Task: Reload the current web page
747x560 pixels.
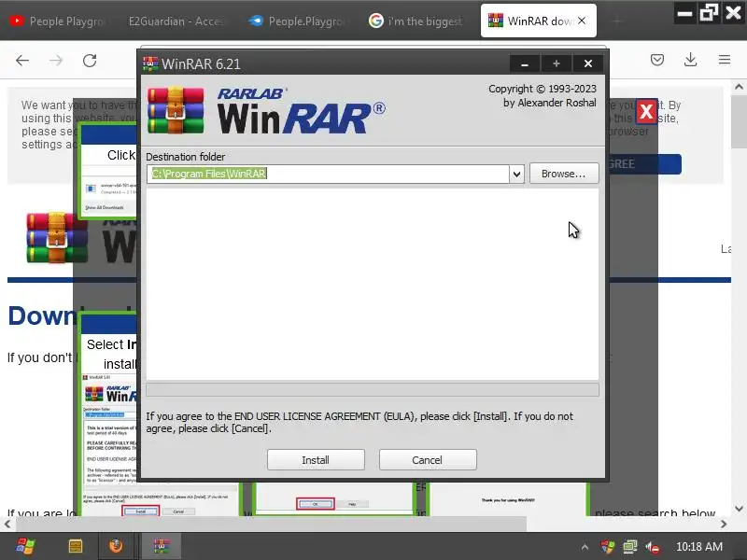Action: pyautogui.click(x=90, y=61)
